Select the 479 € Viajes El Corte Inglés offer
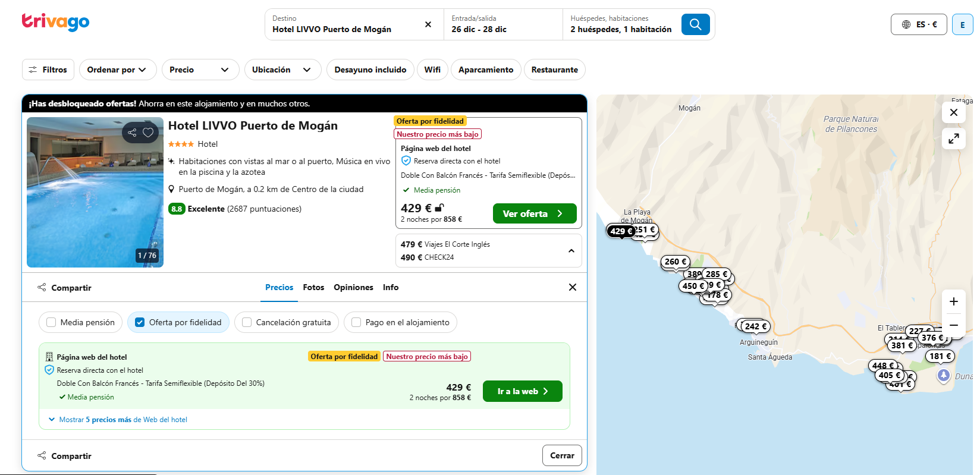This screenshot has height=475, width=980. coord(445,244)
